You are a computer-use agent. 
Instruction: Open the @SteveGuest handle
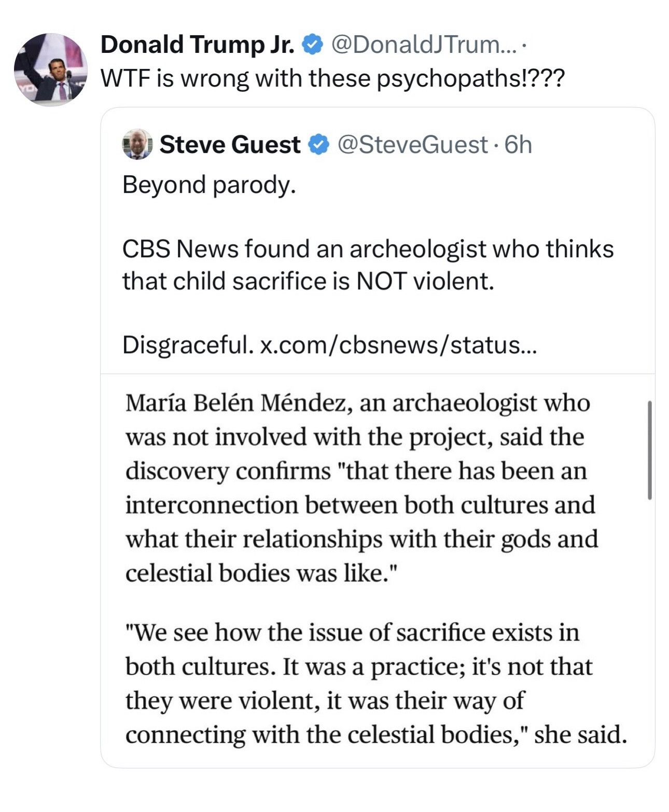[412, 145]
